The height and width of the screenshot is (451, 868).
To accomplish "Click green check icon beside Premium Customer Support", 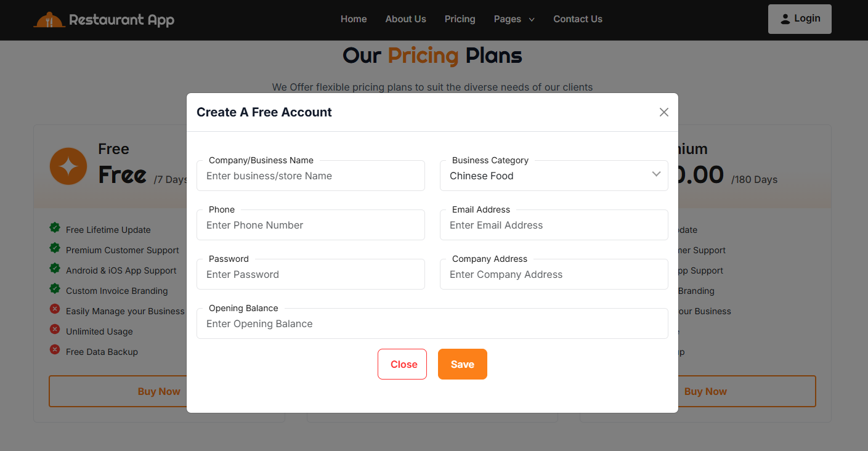I will [x=55, y=248].
